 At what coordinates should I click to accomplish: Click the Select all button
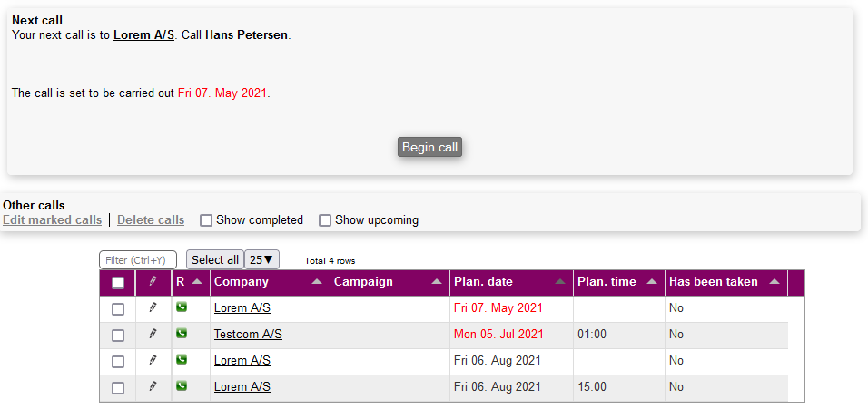click(x=215, y=260)
